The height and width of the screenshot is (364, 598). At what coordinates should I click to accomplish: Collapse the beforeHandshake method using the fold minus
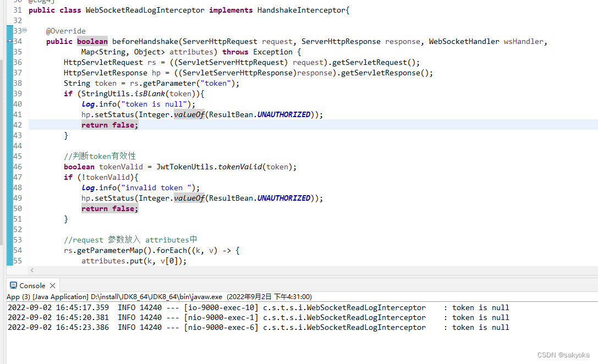tap(24, 31)
